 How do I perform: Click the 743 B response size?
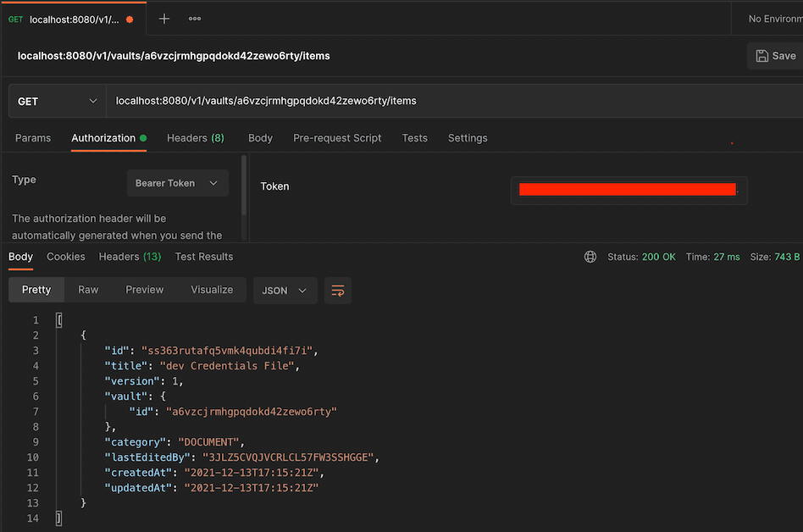[787, 257]
